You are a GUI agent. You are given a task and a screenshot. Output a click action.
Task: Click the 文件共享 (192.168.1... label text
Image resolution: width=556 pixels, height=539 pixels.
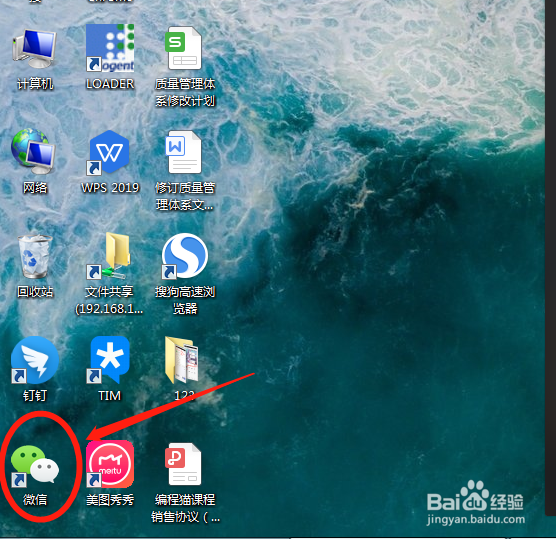click(x=109, y=300)
